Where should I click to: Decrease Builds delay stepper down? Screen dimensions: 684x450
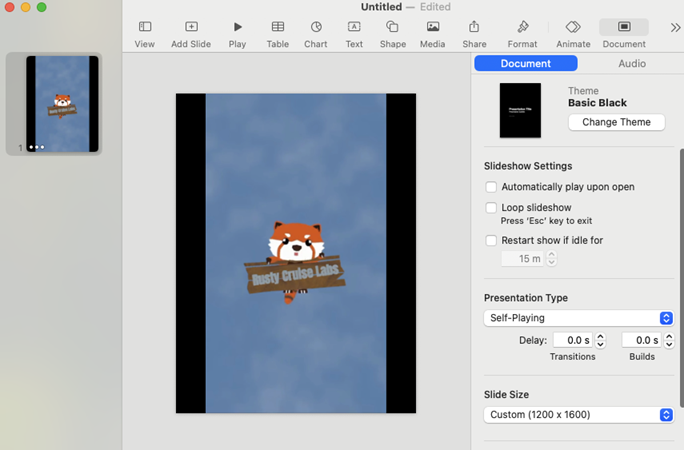(669, 344)
